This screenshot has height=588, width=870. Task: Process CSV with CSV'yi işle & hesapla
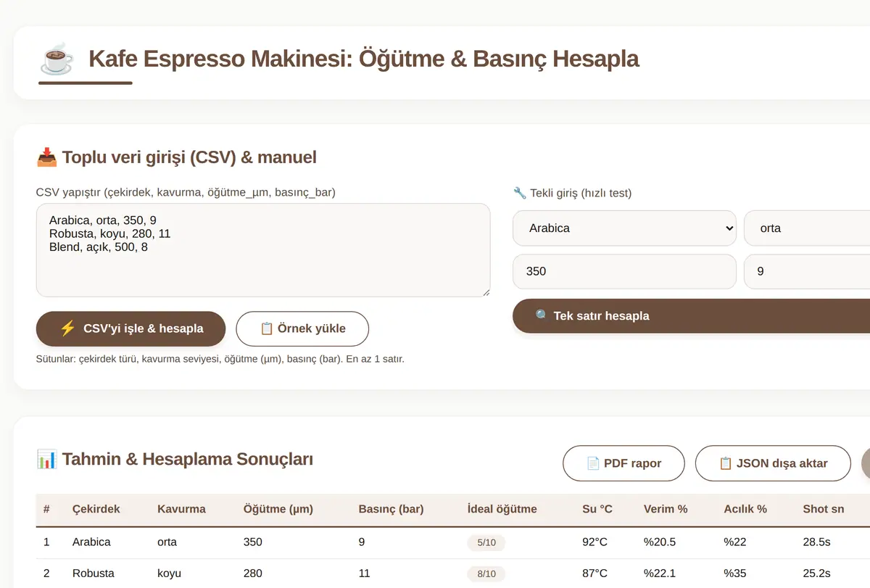[x=130, y=328]
